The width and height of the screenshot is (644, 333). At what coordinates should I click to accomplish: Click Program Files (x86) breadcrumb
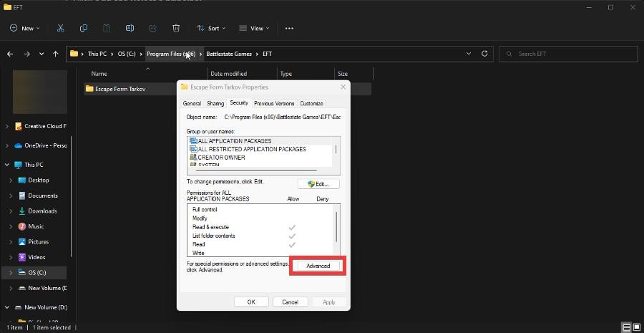(171, 54)
